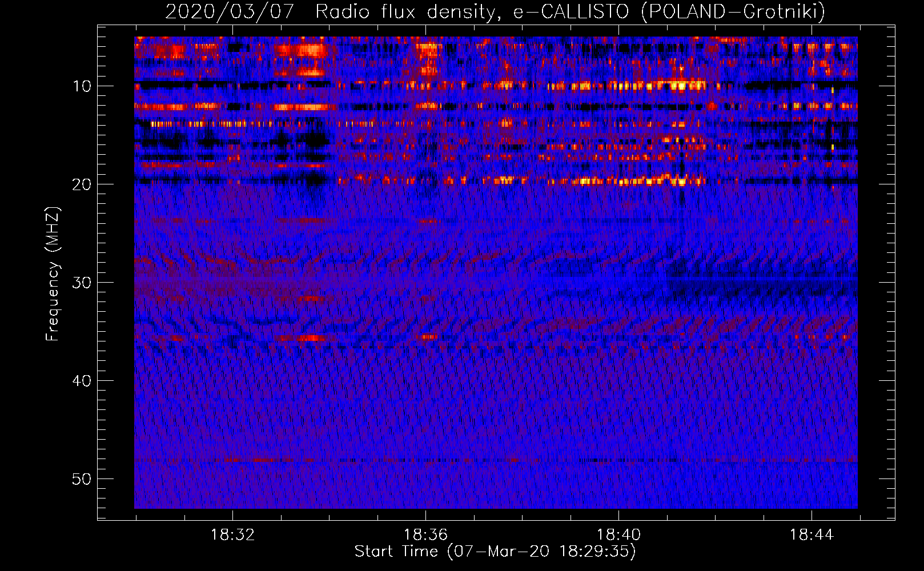This screenshot has height=571, width=924.
Task: Click the frequency tick label 30
Action: [82, 283]
